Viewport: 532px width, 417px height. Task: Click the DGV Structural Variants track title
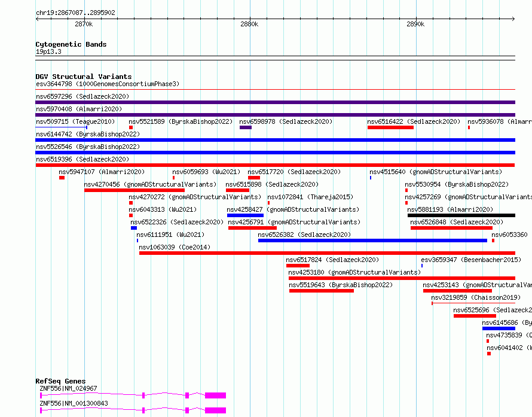(x=84, y=77)
